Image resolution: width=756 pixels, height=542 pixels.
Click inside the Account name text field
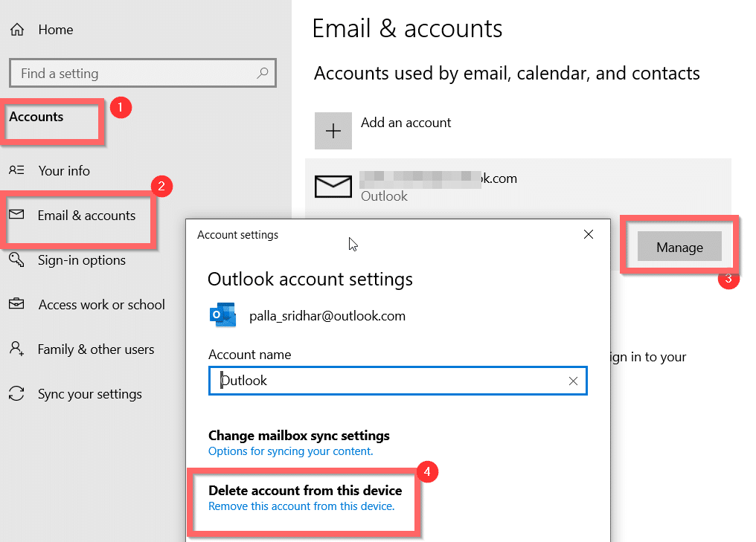[387, 381]
